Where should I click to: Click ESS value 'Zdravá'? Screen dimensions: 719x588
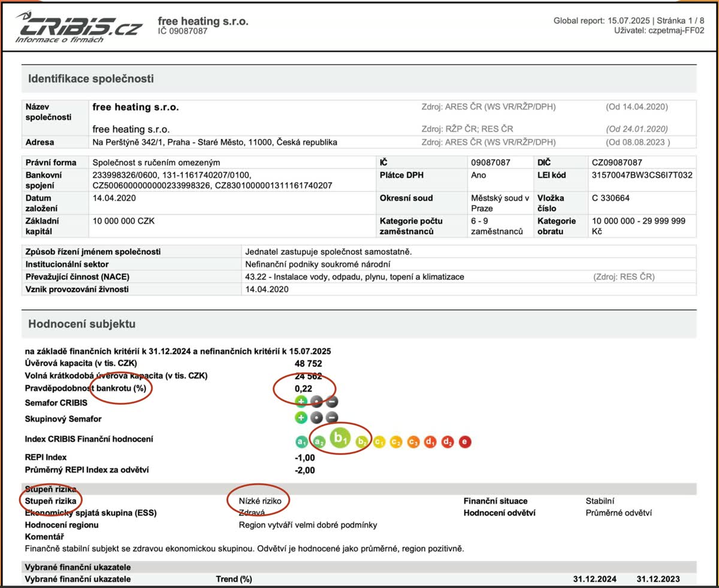click(252, 513)
